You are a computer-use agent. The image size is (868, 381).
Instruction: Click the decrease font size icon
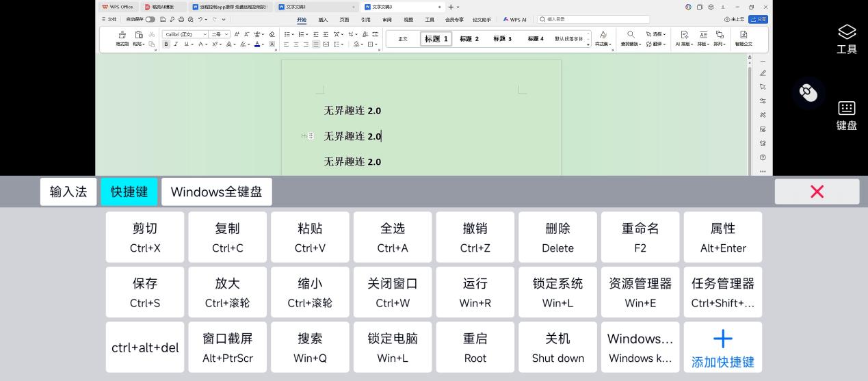[x=246, y=34]
